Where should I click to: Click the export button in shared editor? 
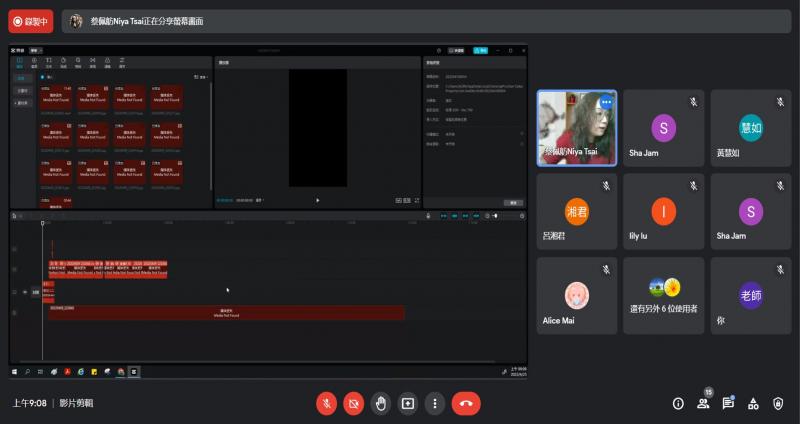pos(481,49)
